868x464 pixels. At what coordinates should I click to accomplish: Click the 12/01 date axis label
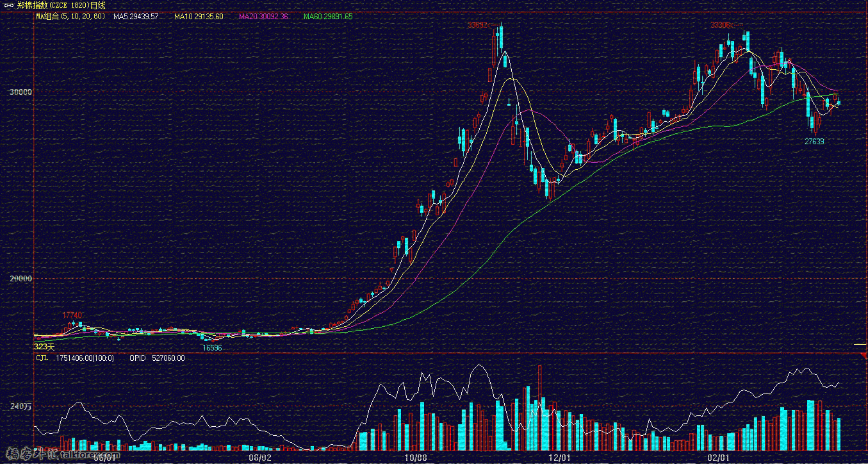tap(561, 458)
